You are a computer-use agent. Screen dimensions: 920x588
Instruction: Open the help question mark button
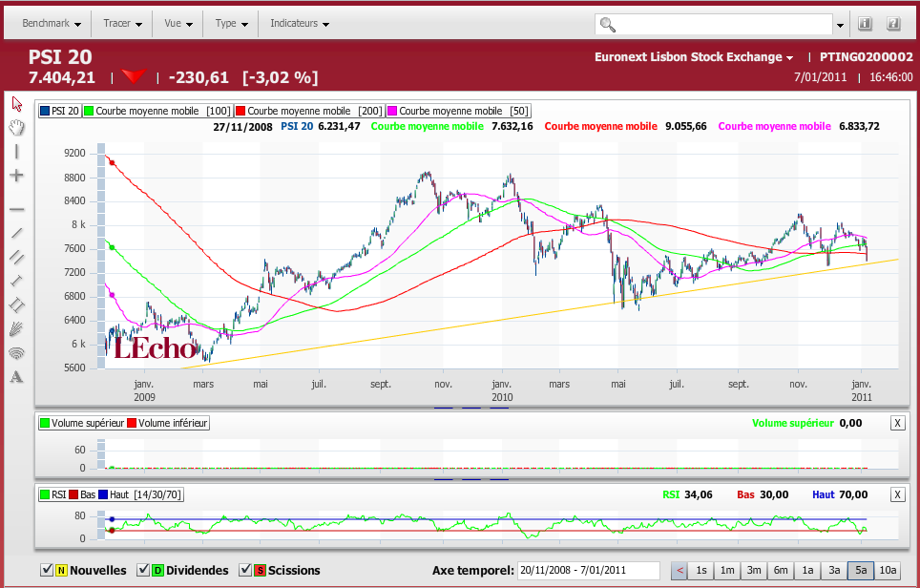pos(893,24)
